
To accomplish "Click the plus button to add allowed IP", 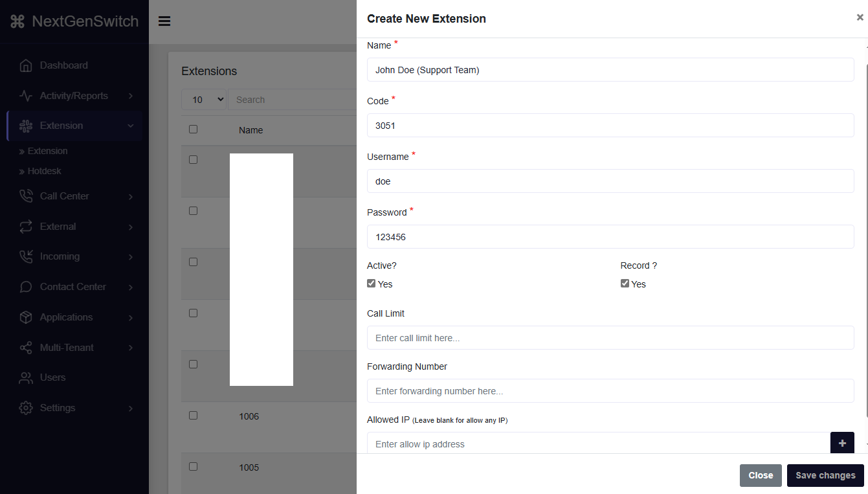I will [x=842, y=443].
